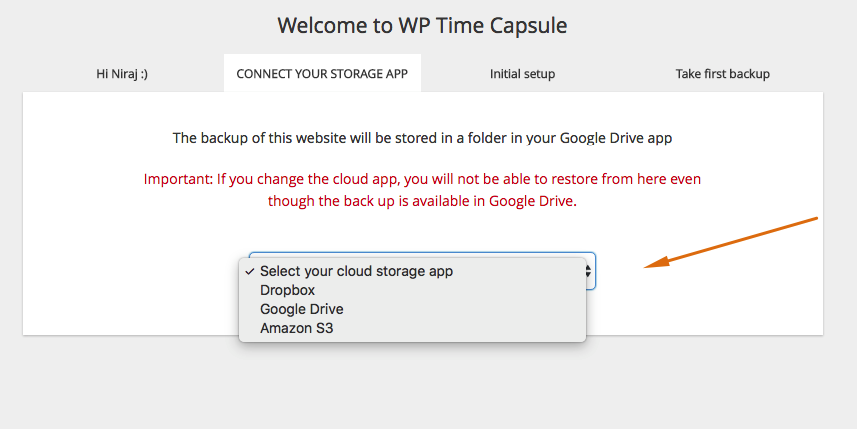
Task: Click the orange arrow annotation
Action: pos(731,242)
